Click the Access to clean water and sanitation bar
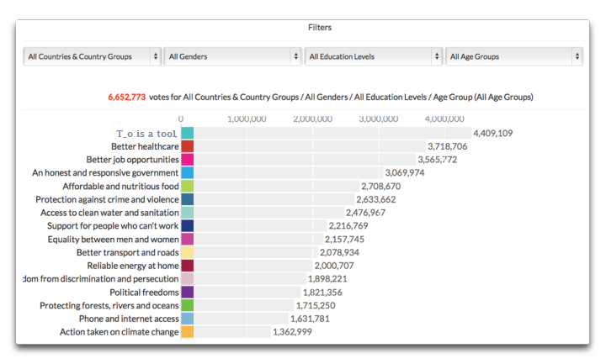 [x=268, y=213]
